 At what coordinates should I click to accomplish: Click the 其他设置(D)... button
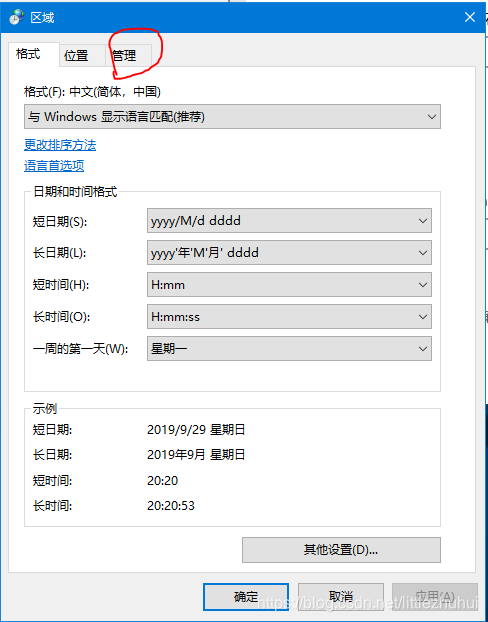[341, 550]
